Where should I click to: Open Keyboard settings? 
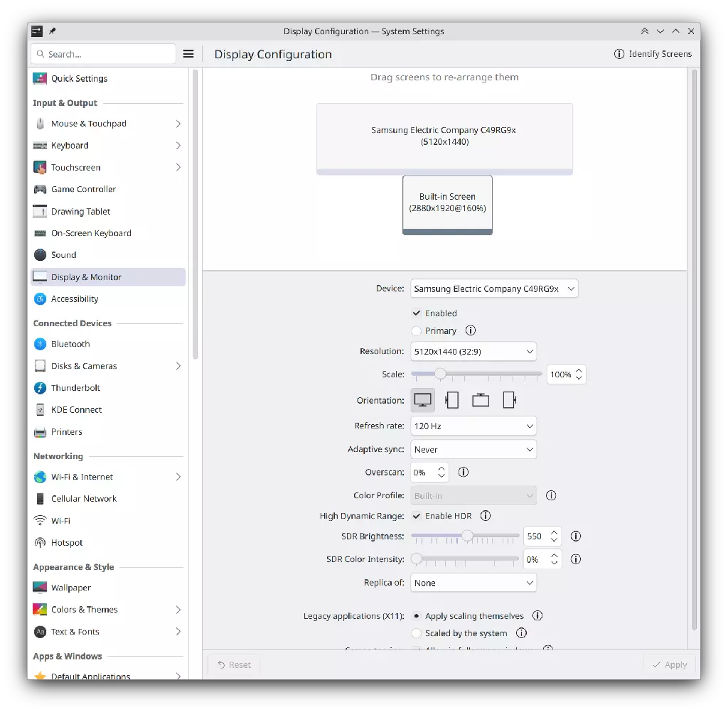pyautogui.click(x=108, y=146)
